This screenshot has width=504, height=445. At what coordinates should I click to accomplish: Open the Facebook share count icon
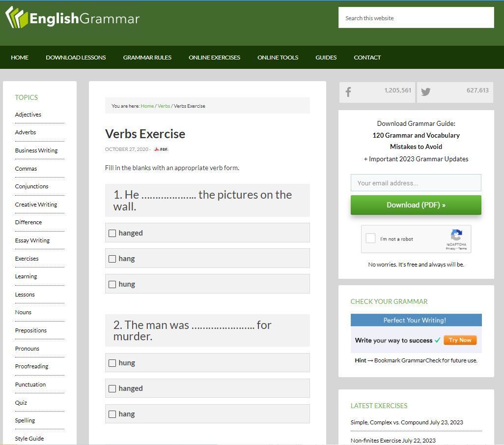[348, 92]
